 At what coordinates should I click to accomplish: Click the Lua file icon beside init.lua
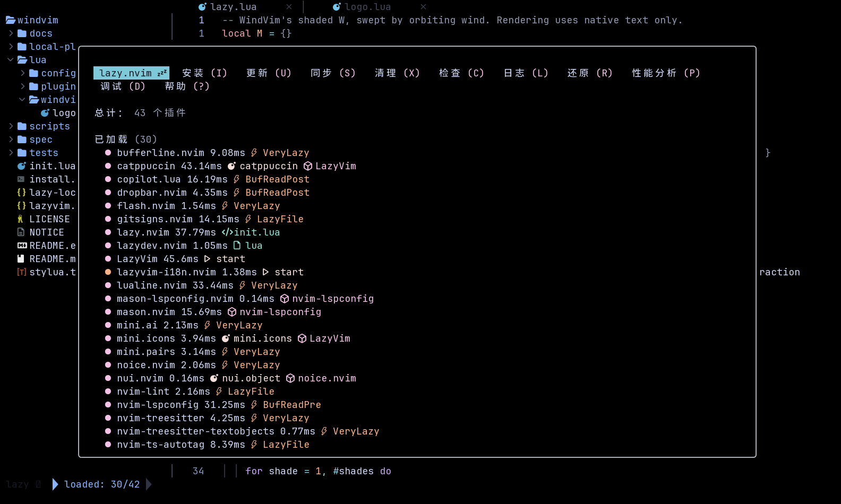[x=22, y=166]
